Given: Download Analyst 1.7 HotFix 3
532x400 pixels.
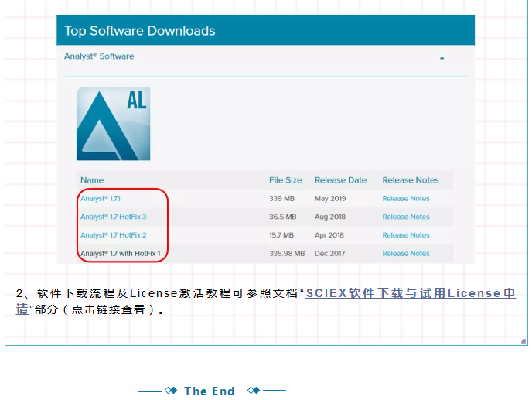Looking at the screenshot, I should click(x=114, y=217).
